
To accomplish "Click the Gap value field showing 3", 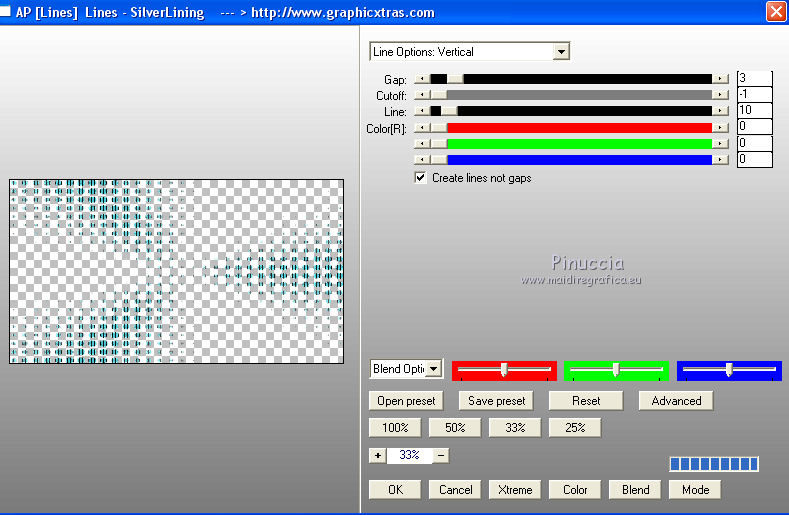I will coord(754,79).
